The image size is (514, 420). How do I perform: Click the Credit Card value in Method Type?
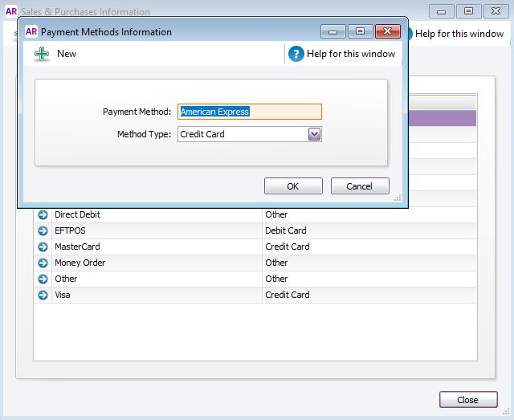click(x=202, y=134)
